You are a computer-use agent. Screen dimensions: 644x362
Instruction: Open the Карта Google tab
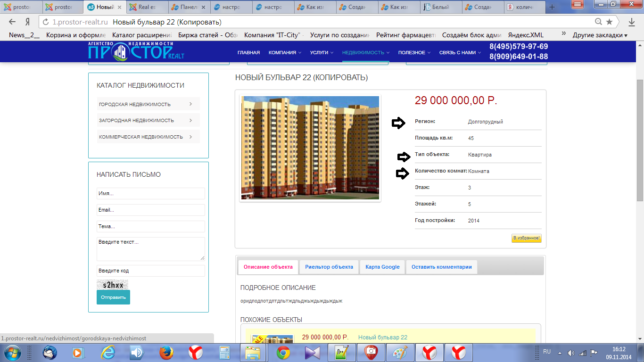(382, 267)
